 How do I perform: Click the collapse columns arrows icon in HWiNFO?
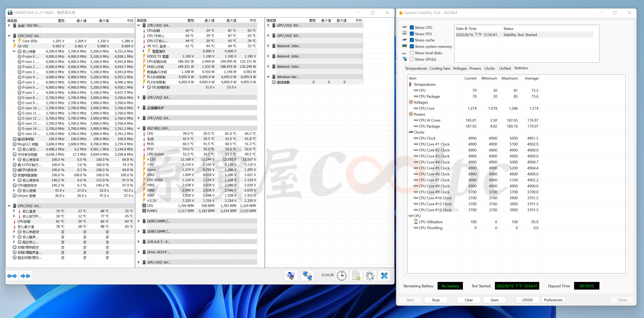(25, 276)
